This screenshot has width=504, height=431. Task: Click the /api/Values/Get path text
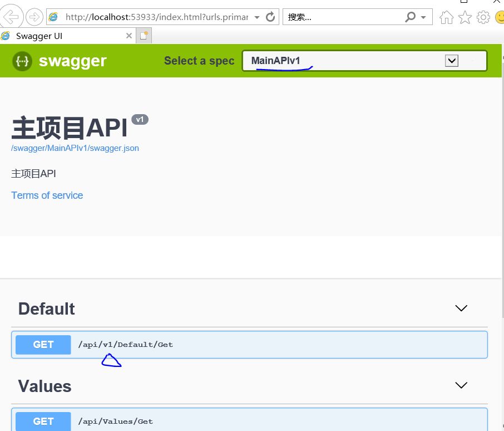[116, 422]
